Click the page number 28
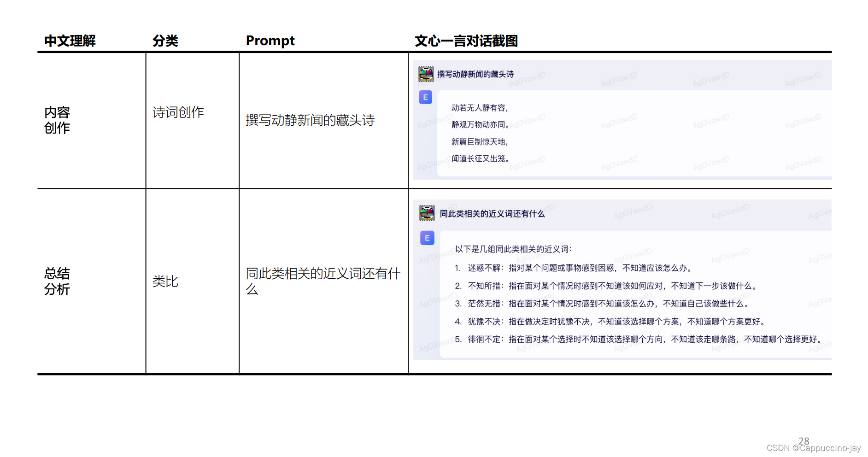The image size is (868, 457). click(804, 441)
